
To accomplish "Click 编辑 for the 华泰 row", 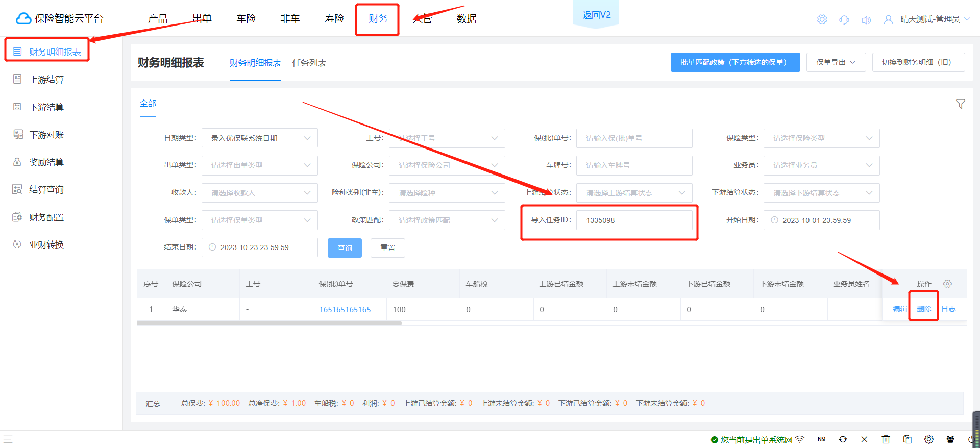I will click(x=900, y=309).
